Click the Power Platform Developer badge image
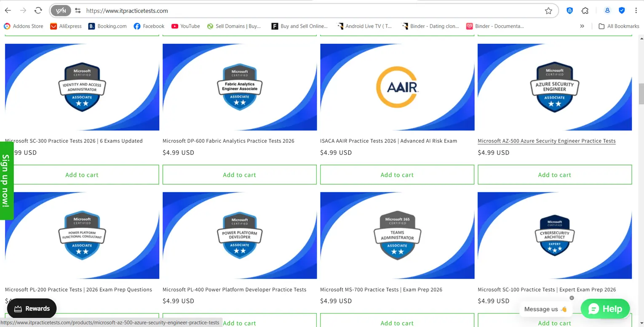This screenshot has width=644, height=327. [x=240, y=236]
